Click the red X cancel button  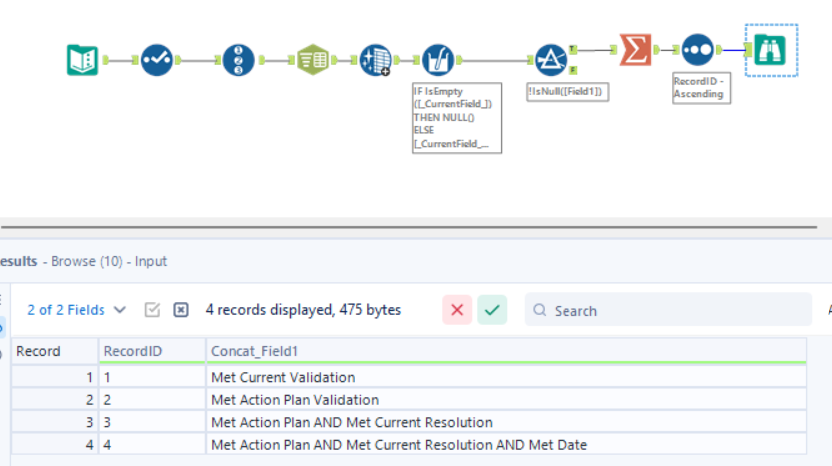tap(457, 310)
